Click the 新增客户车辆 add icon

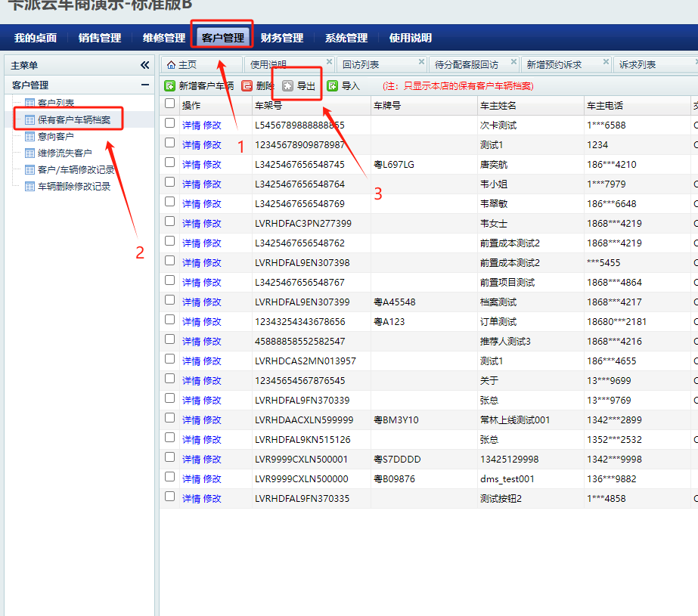tap(170, 86)
